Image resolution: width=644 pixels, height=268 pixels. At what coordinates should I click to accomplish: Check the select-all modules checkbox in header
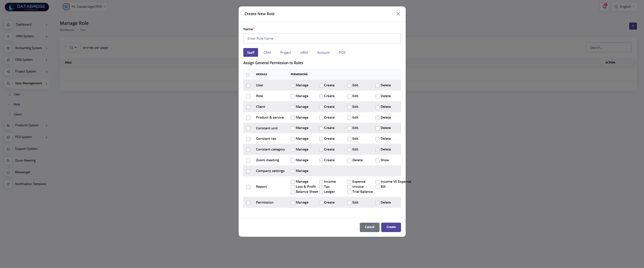(248, 75)
